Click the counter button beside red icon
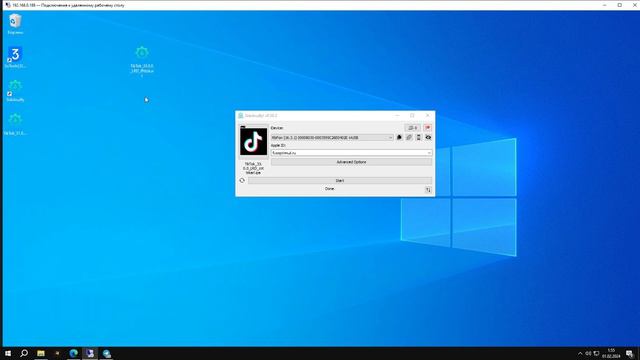Viewport: 640px width, 360px height. pyautogui.click(x=413, y=128)
